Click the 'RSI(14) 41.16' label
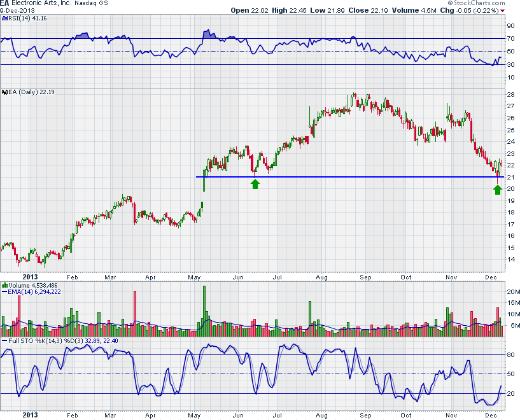Image resolution: width=520 pixels, height=420 pixels. click(27, 18)
